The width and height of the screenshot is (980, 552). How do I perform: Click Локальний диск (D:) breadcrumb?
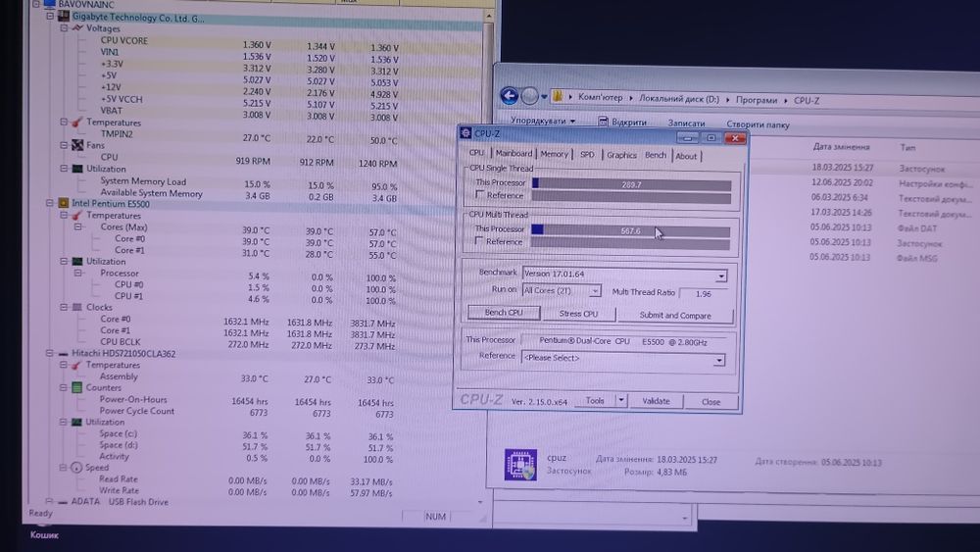coord(679,99)
